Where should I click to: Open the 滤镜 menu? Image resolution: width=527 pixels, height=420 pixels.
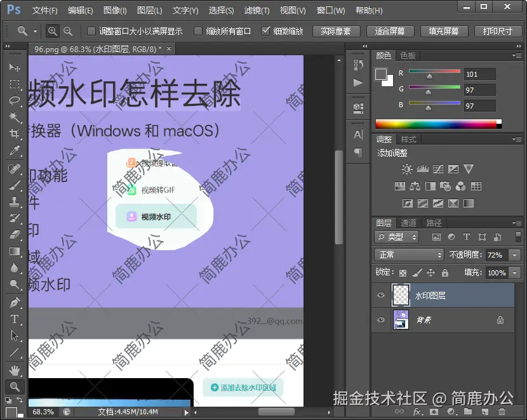point(255,10)
